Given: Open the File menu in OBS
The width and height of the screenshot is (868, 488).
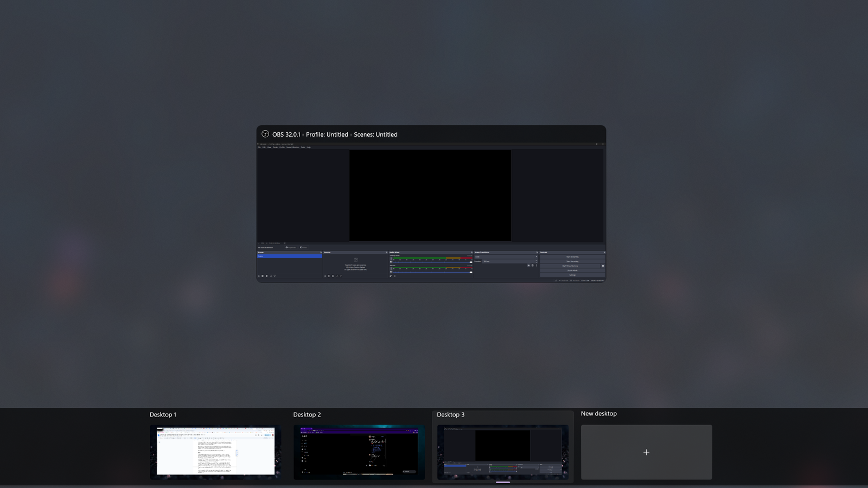Looking at the screenshot, I should click(x=259, y=147).
